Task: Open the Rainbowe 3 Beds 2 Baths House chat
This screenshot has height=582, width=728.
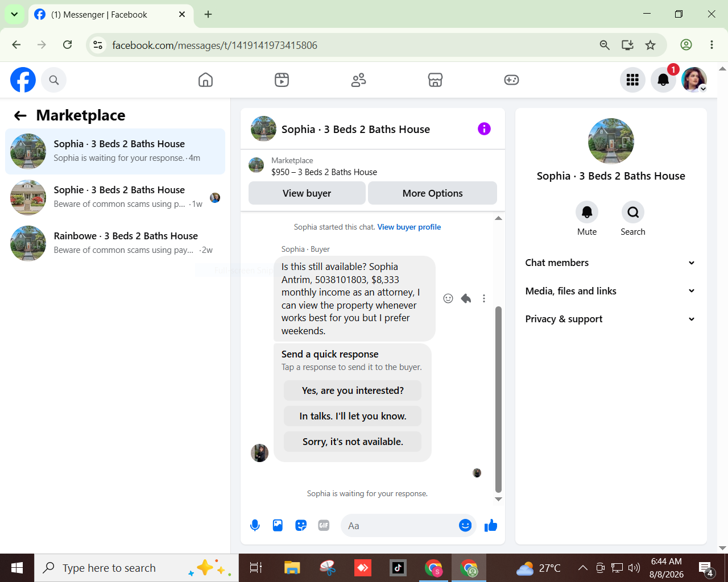Action: tap(115, 244)
